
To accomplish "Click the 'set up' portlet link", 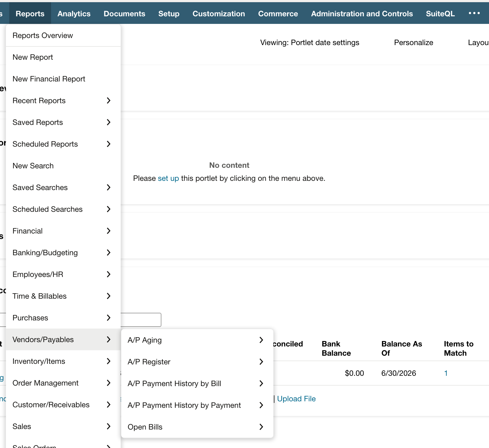I will [168, 178].
